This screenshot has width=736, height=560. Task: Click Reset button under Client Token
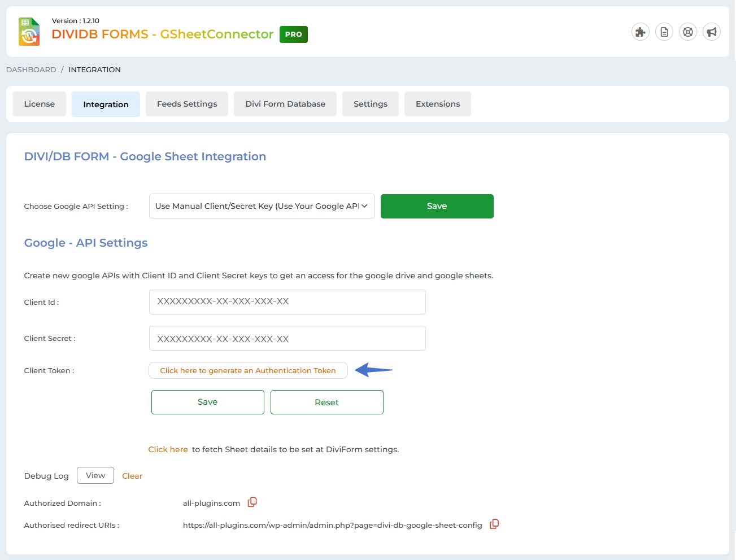pos(326,402)
